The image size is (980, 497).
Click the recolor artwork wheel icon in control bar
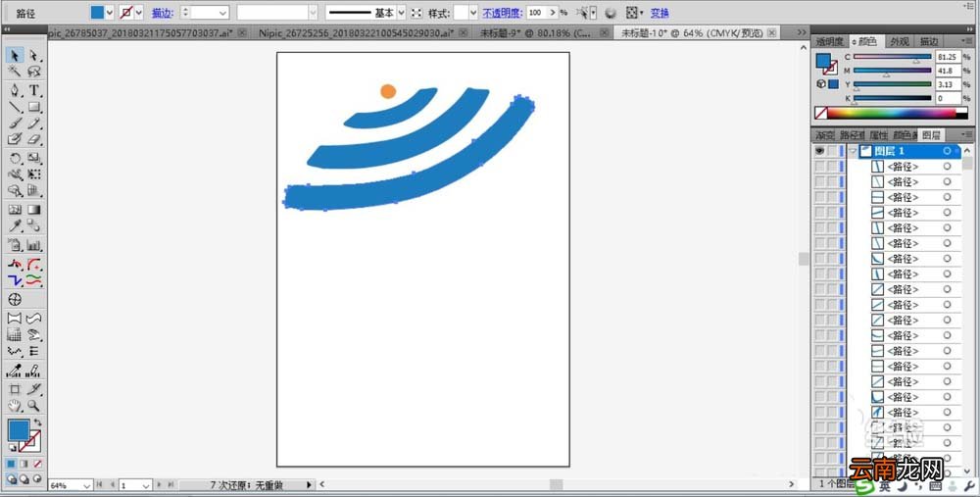coord(611,13)
